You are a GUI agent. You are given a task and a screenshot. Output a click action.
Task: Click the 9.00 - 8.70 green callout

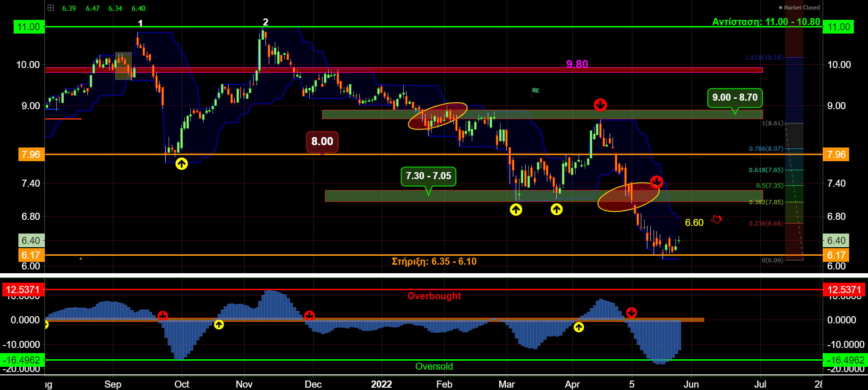pos(735,97)
